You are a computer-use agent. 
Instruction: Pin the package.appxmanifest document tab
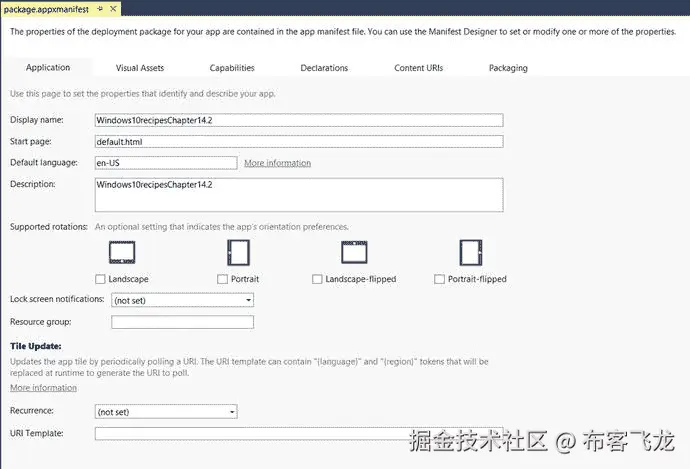click(100, 9)
